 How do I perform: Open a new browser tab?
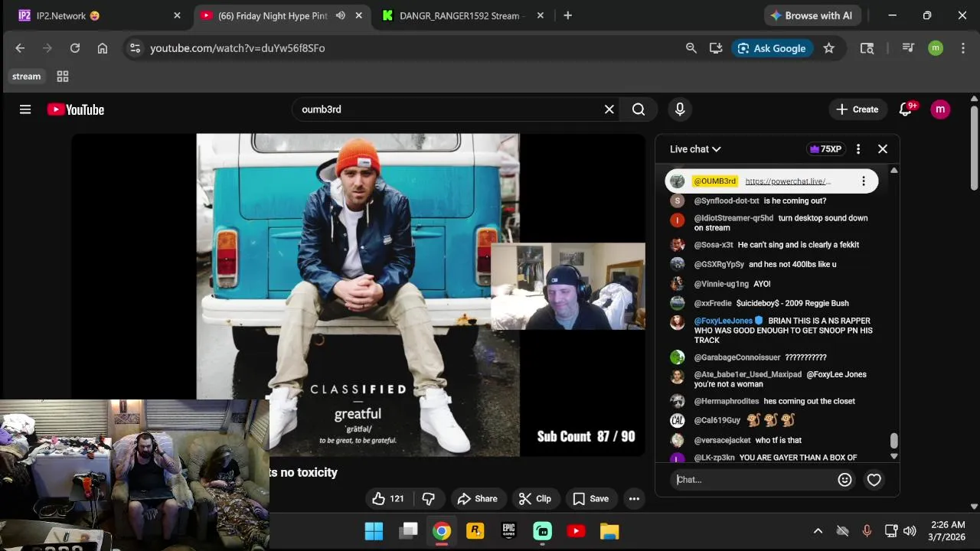tap(567, 15)
